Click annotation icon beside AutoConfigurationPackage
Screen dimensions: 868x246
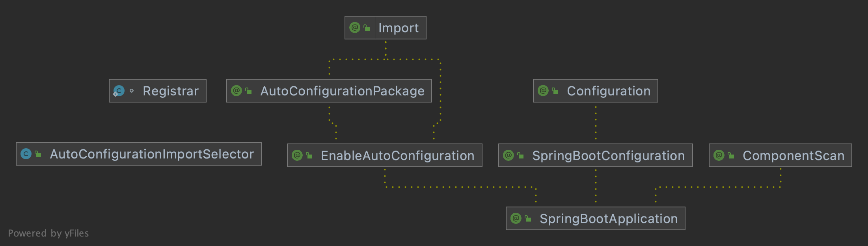coord(237,91)
